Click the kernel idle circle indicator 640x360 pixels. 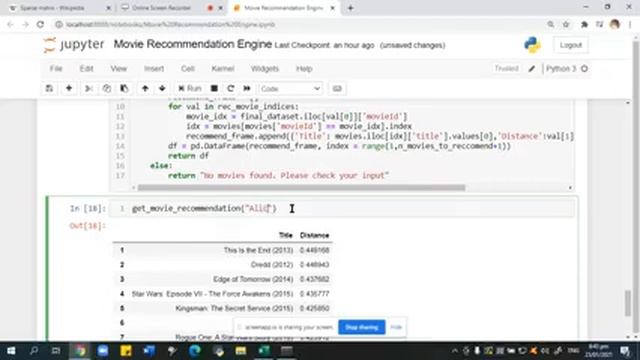click(x=584, y=69)
